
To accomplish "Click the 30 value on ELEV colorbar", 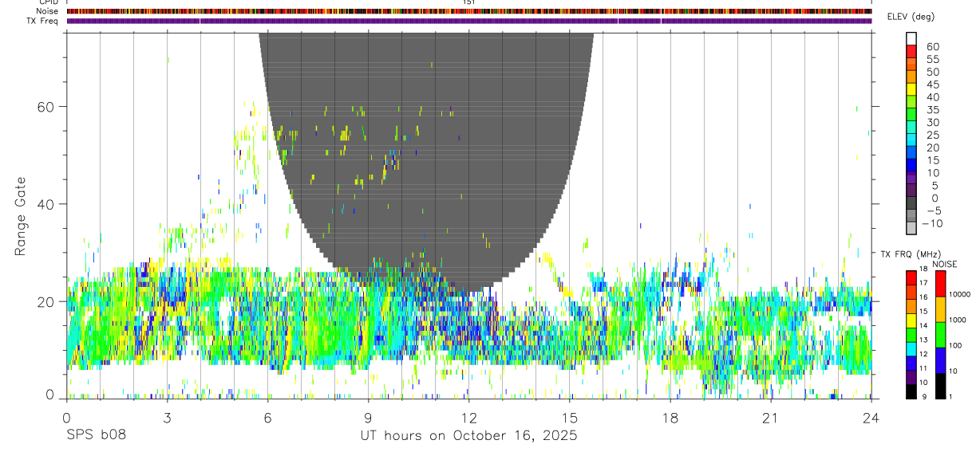I will (932, 122).
